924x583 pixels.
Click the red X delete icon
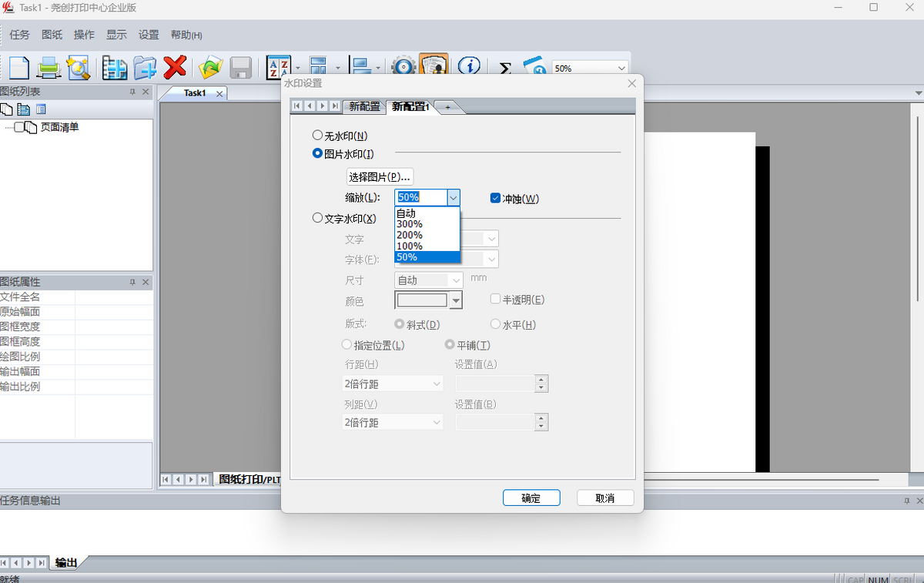175,67
